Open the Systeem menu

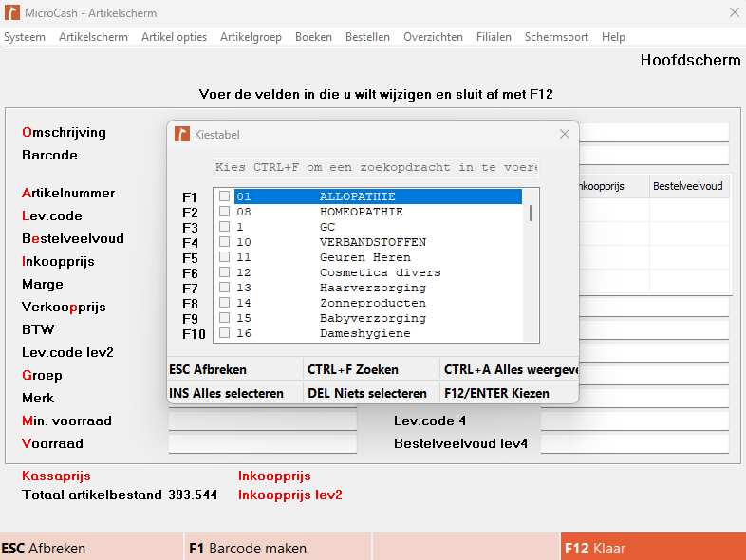click(x=25, y=37)
